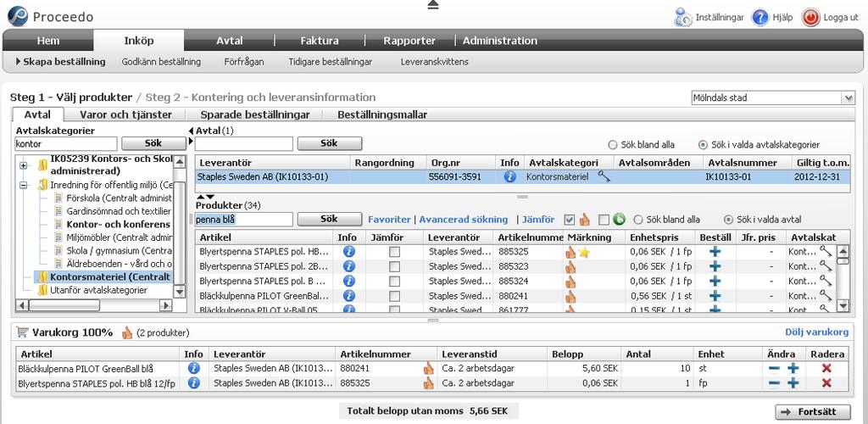
Task: Click key icon in Avtalskat column for article 885325
Action: [826, 252]
